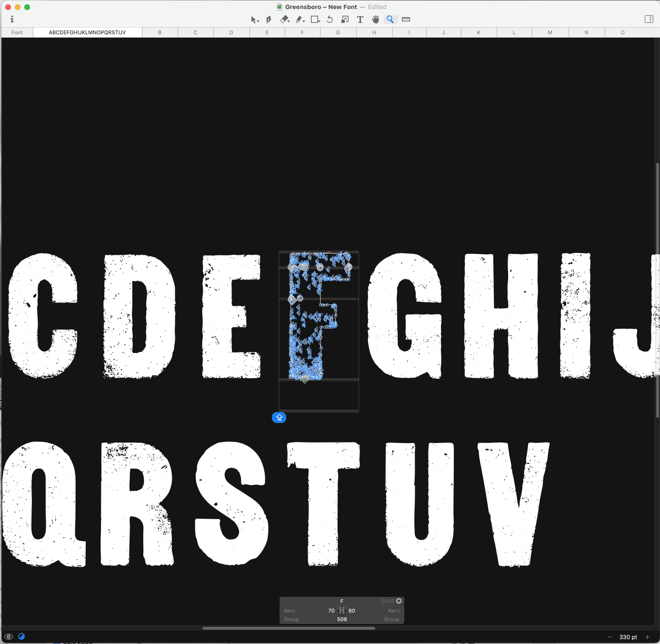Screen dimensions: 660x644
Task: Click the left Group field
Action: point(291,619)
